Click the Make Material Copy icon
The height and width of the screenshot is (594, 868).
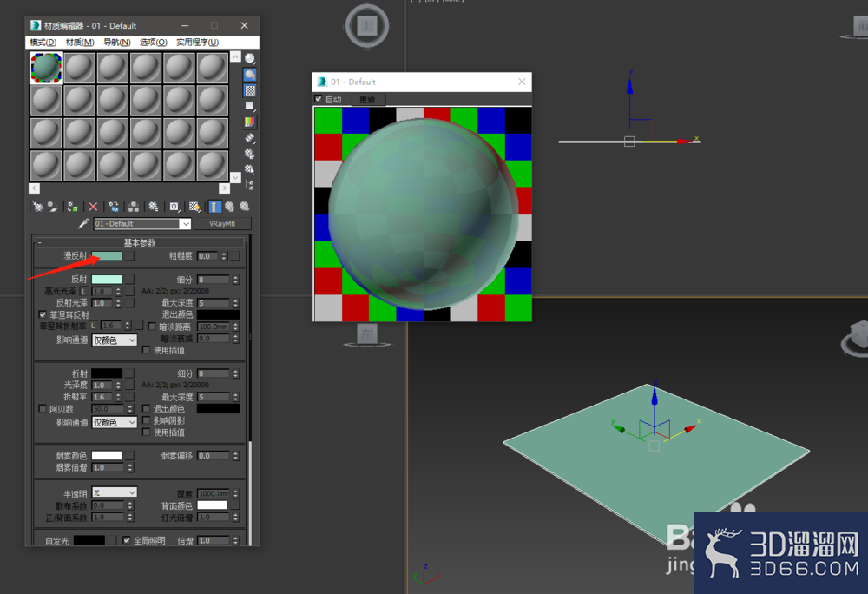coord(114,207)
